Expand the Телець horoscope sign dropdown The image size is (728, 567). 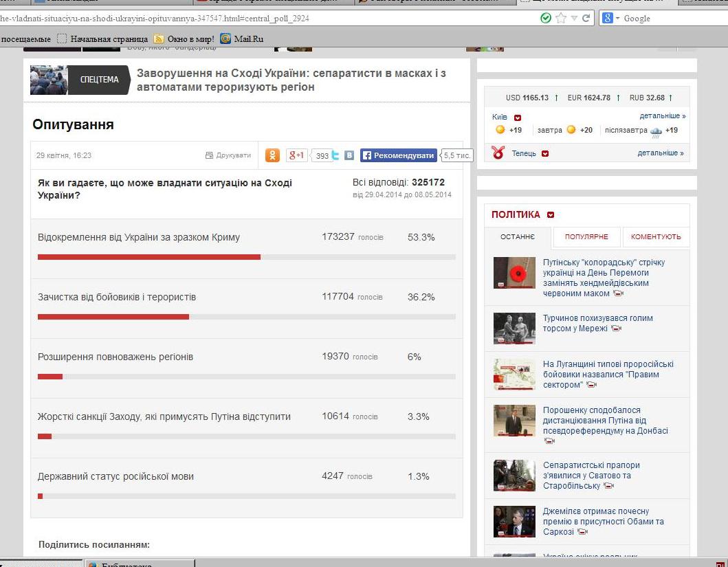[x=545, y=153]
